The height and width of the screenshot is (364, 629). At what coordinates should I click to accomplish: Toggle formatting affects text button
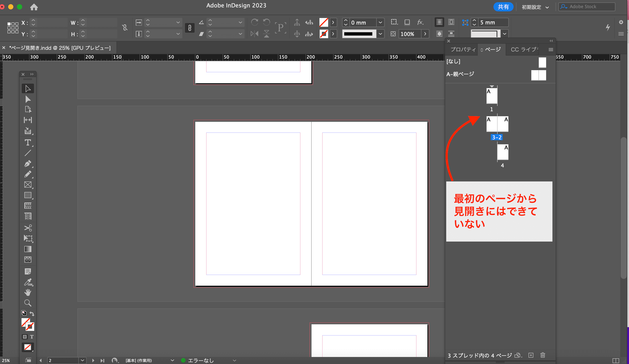click(32, 337)
